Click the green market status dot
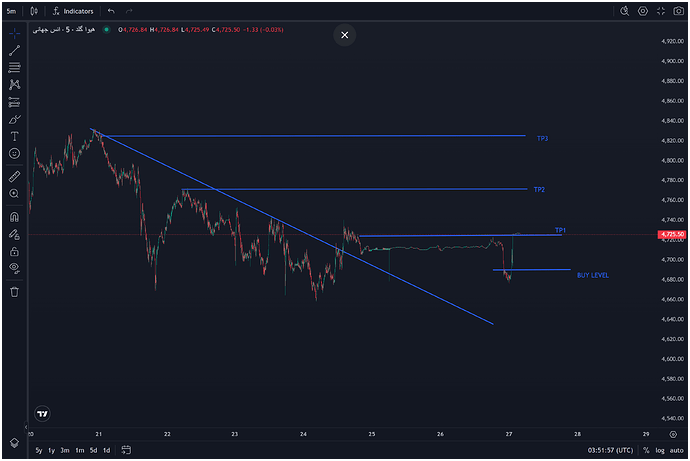Screen dimensions: 690x461 tap(106, 29)
